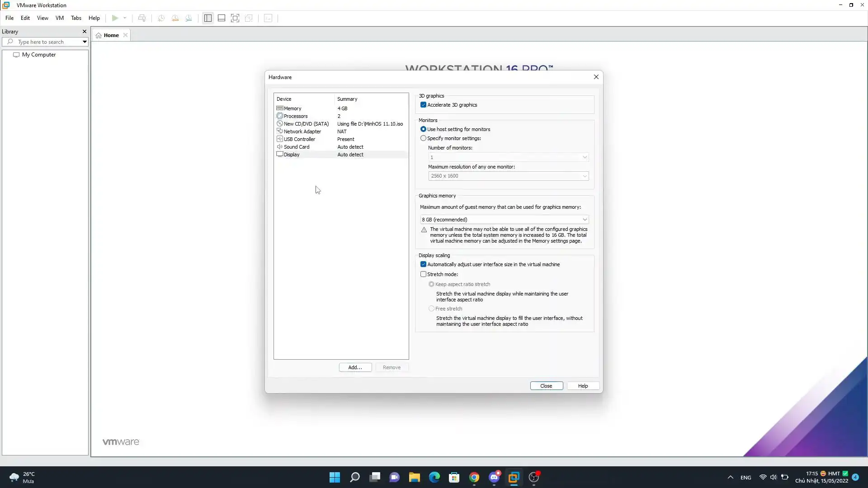Click the thumbnail bar toolbar icon
The image size is (868, 488).
[222, 18]
